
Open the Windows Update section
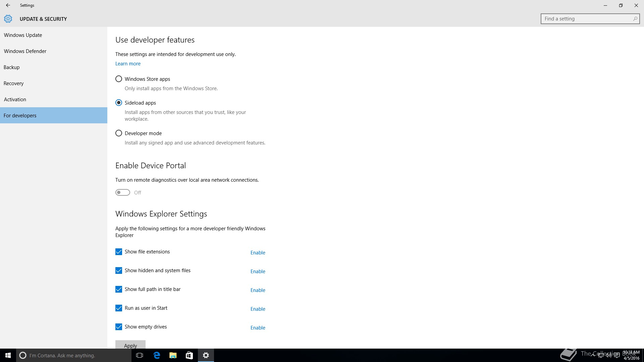(54, 35)
